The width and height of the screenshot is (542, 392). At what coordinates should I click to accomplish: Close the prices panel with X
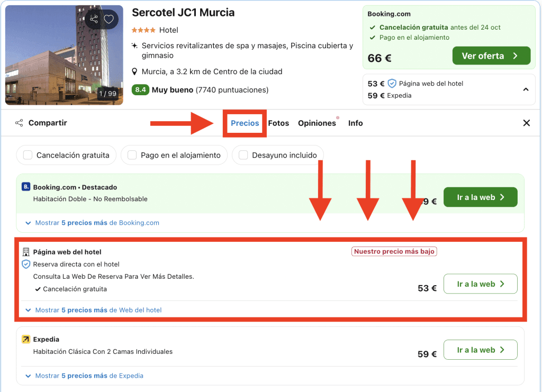[526, 123]
